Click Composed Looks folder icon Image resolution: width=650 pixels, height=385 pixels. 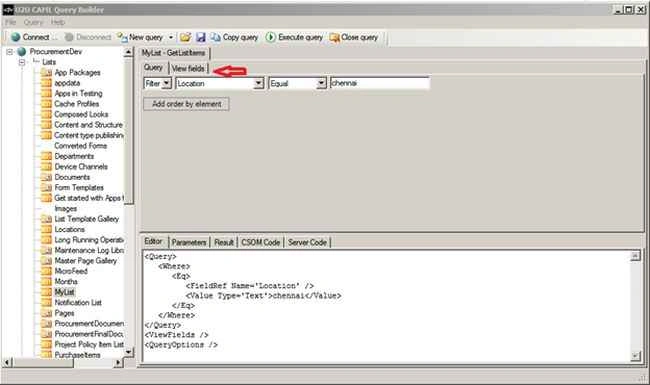46,114
